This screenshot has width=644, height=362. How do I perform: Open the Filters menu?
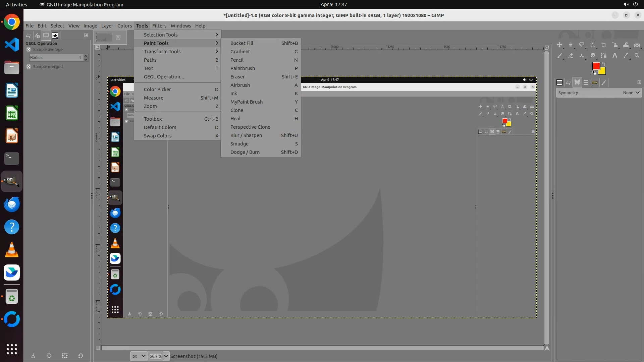[159, 26]
